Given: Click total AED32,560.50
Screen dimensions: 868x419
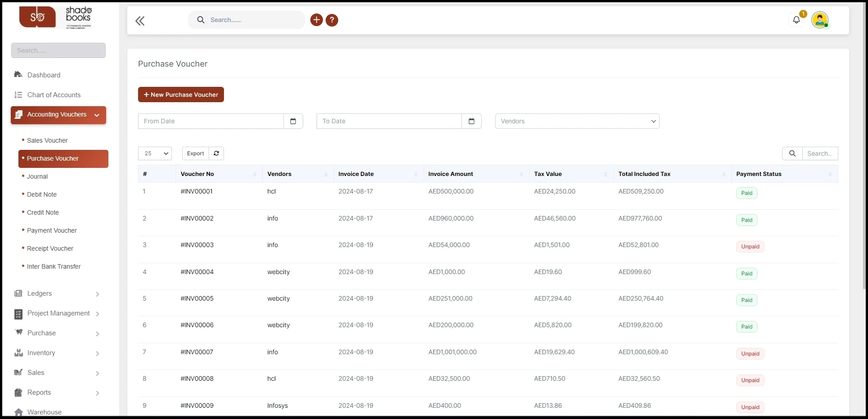Looking at the screenshot, I should pos(639,378).
